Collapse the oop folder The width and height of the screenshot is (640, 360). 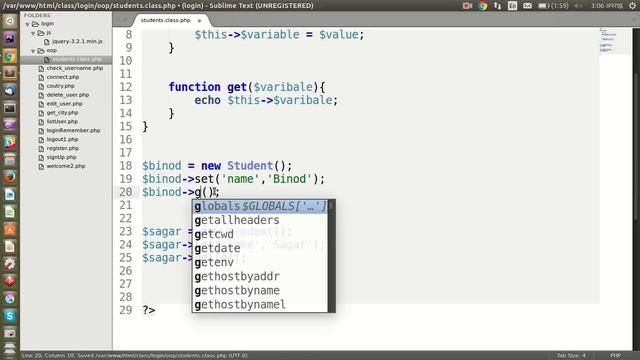(x=33, y=51)
